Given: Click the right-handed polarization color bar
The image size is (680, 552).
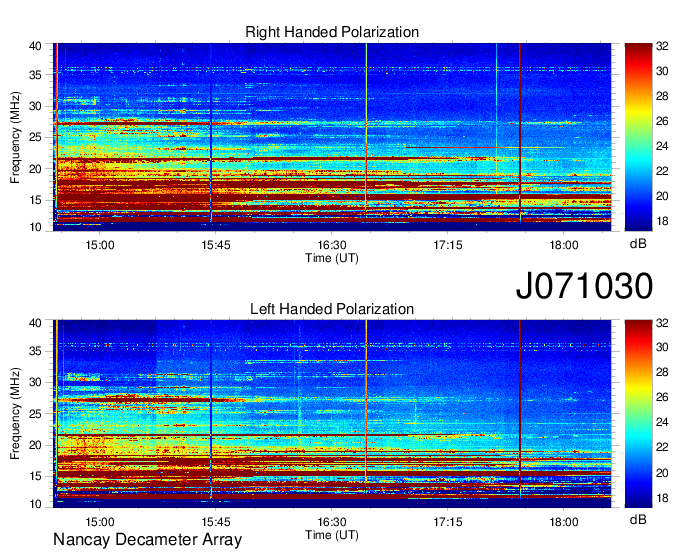Looking at the screenshot, I should 638,137.
